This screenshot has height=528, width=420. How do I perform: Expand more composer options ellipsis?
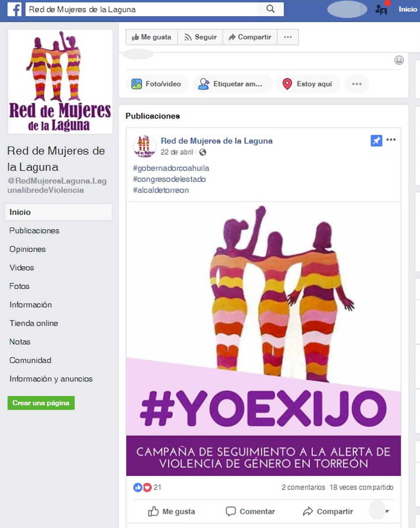coord(357,84)
